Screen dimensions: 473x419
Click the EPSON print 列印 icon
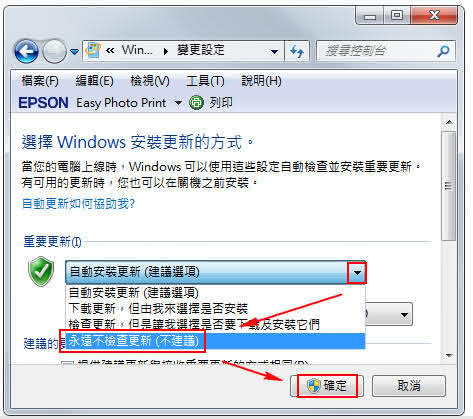[196, 102]
